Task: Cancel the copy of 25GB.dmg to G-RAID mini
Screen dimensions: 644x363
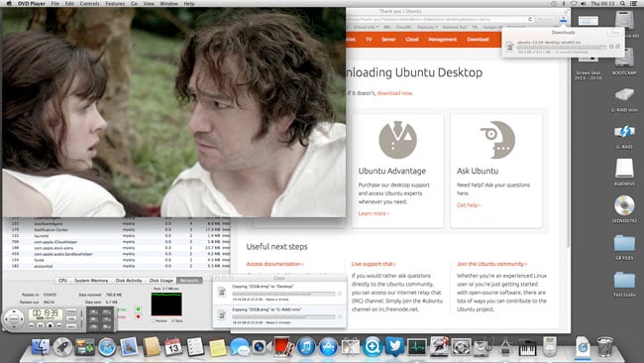Action: pyautogui.click(x=339, y=316)
